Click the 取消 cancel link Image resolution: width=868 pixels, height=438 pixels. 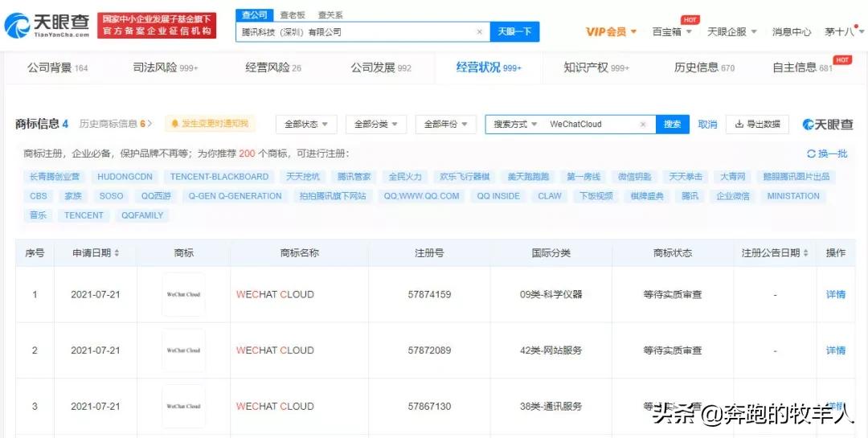click(x=707, y=125)
